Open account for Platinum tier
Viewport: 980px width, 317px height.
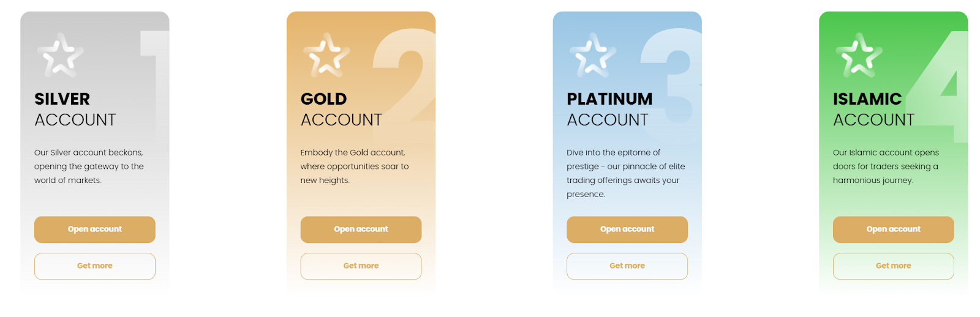pyautogui.click(x=627, y=229)
